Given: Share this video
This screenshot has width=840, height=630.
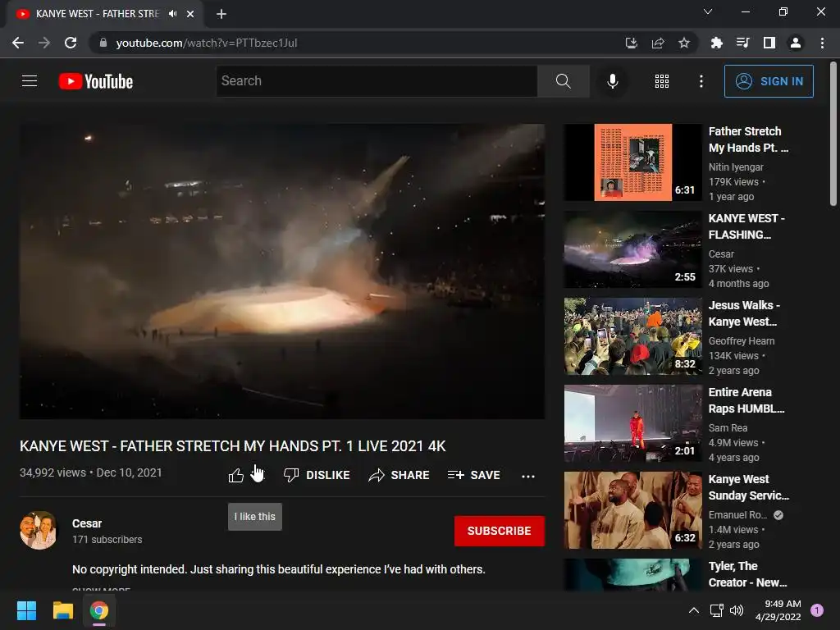Looking at the screenshot, I should (x=399, y=475).
